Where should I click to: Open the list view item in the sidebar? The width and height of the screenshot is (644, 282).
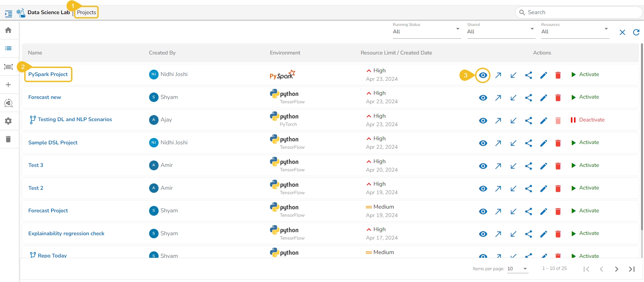[8, 48]
